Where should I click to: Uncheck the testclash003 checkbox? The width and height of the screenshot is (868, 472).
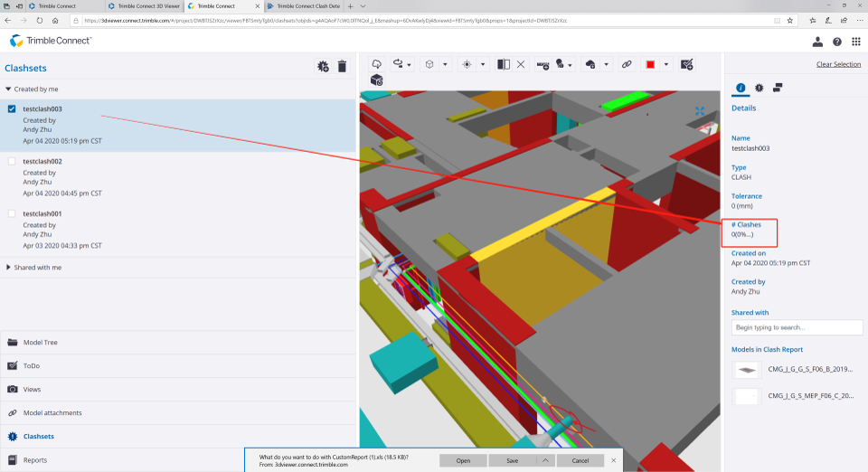click(x=12, y=109)
